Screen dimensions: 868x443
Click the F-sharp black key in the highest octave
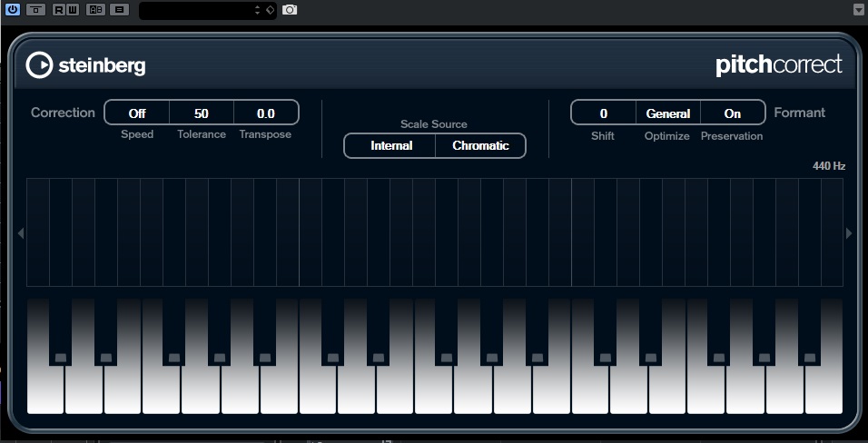coord(718,332)
